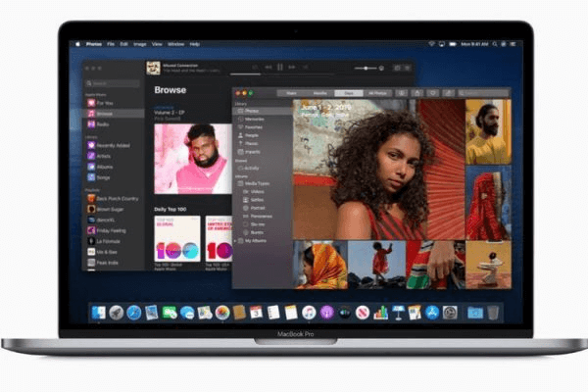Open Launchpad rocket icon in Dock
588x392 pixels.
(117, 313)
